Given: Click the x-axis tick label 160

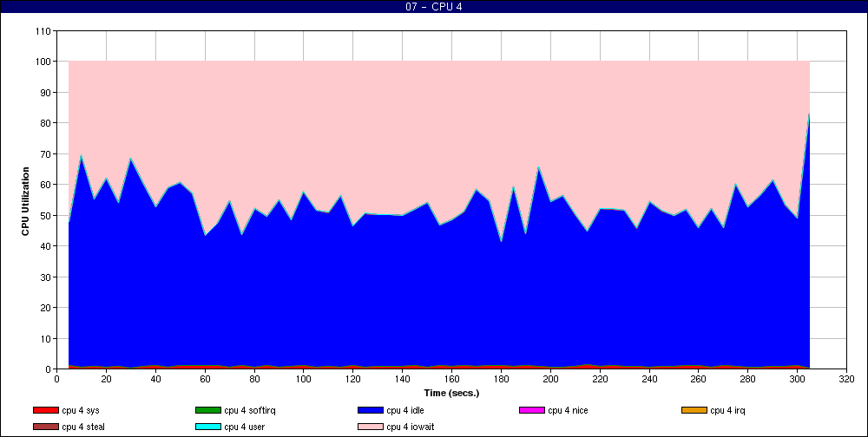Looking at the screenshot, I should [x=451, y=380].
